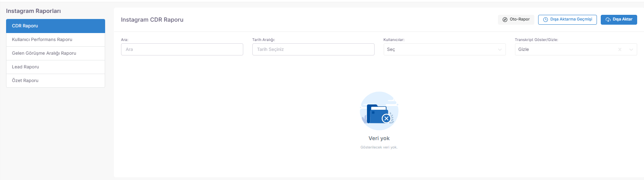Open Özet Raporu in sidebar

(x=55, y=81)
